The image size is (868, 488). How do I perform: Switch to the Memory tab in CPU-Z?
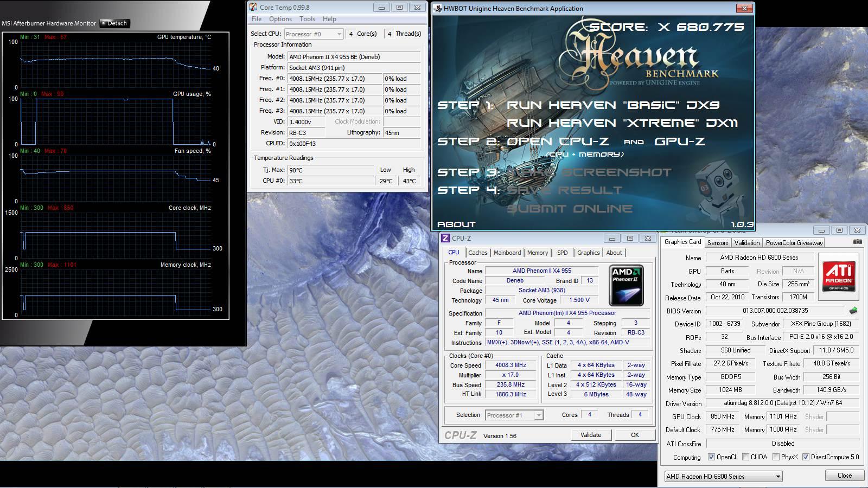pyautogui.click(x=538, y=253)
